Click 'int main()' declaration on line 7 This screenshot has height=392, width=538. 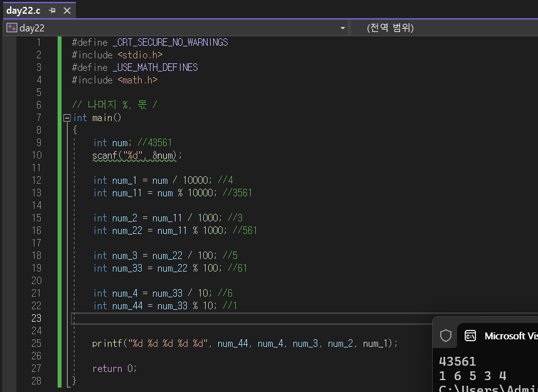coord(97,118)
